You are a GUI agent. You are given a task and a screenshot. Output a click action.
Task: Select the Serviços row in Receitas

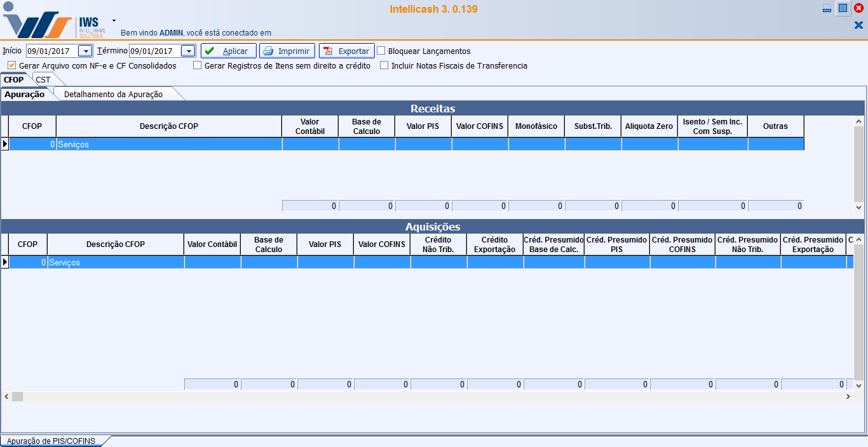407,144
